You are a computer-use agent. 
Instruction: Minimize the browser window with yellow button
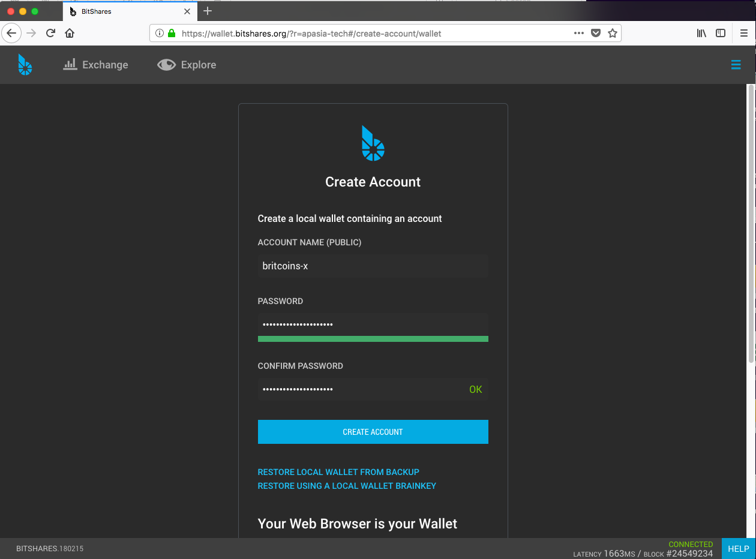(23, 11)
